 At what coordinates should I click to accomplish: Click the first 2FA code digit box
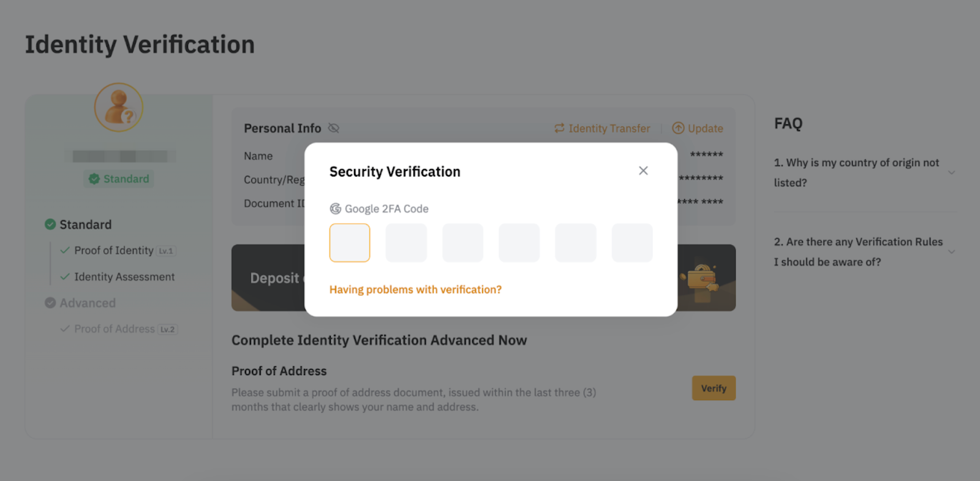pyautogui.click(x=350, y=243)
